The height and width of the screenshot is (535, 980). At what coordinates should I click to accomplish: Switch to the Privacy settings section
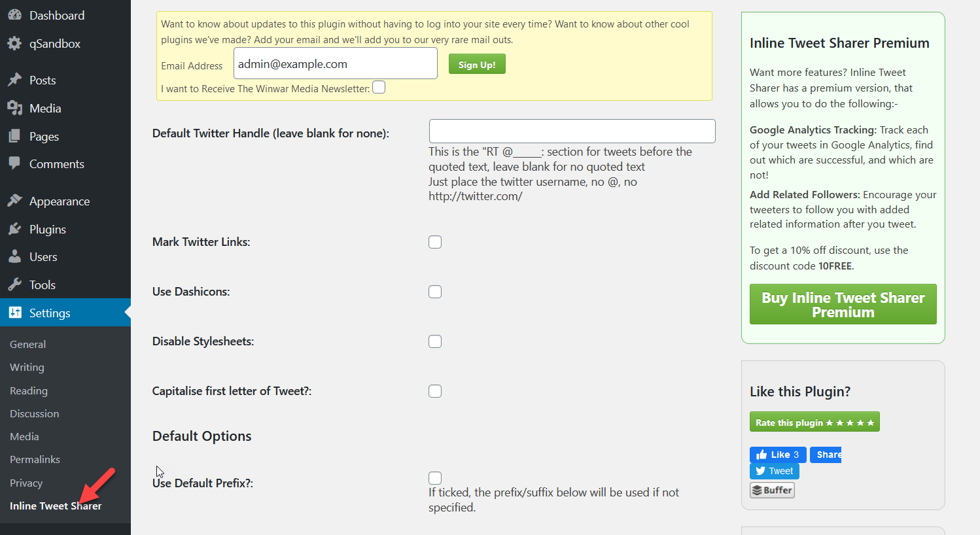(26, 483)
